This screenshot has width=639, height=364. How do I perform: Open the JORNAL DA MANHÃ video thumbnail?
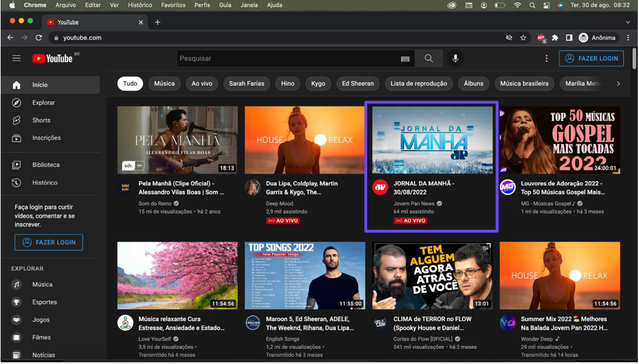click(x=432, y=140)
